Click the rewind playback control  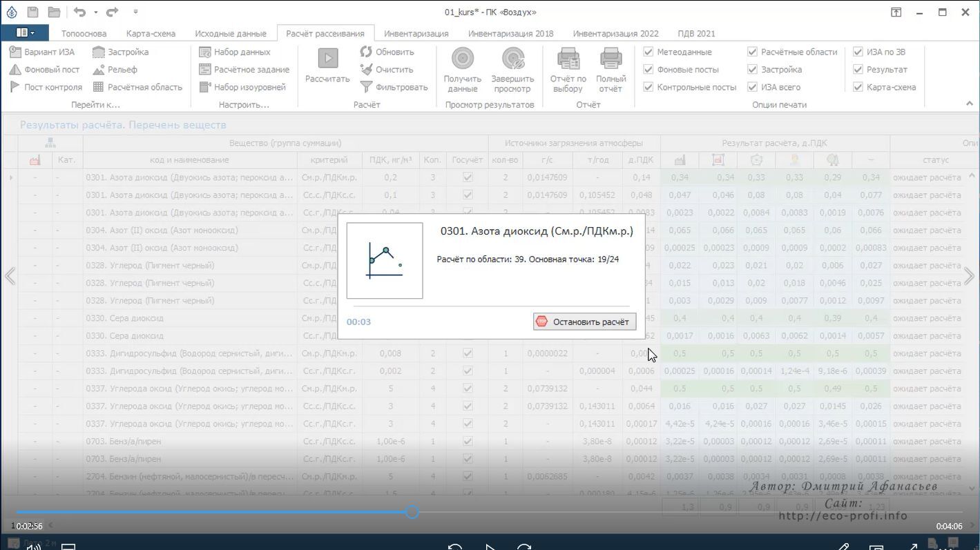point(455,547)
